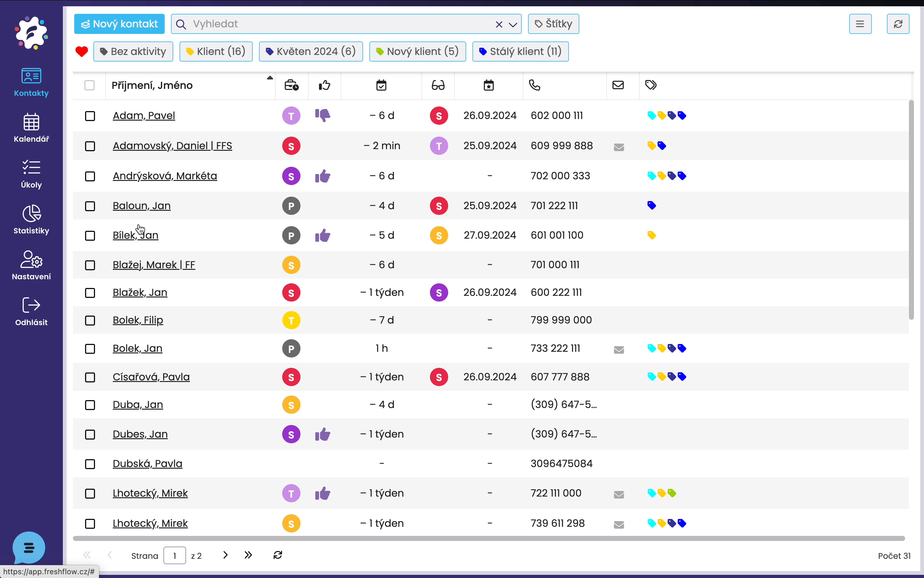Viewport: 924px width, 578px height.
Task: Select checkbox next to Císařová, Pavla
Action: coord(90,377)
